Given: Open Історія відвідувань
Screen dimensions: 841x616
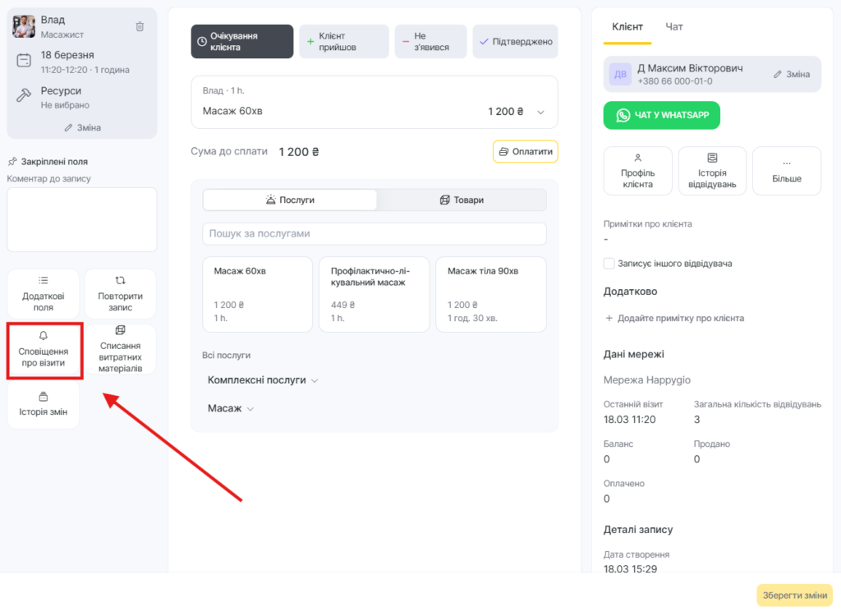Looking at the screenshot, I should [x=712, y=171].
